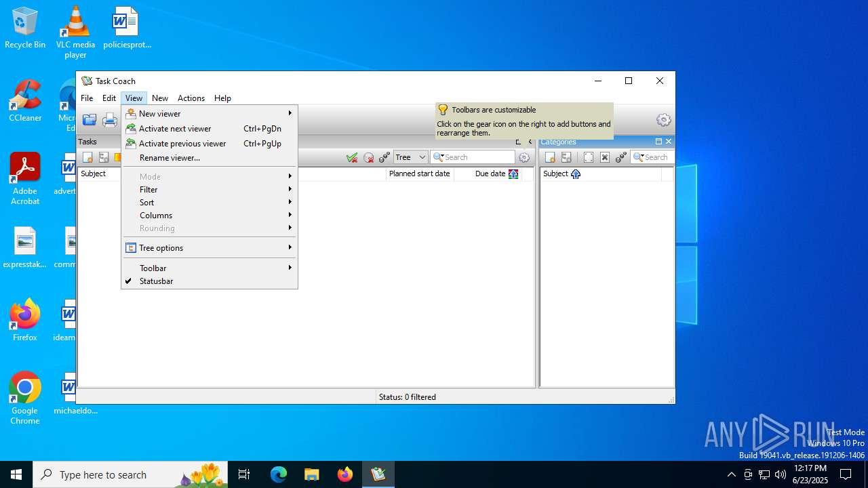Maximize the Categories panel
868x488 pixels.
point(658,142)
